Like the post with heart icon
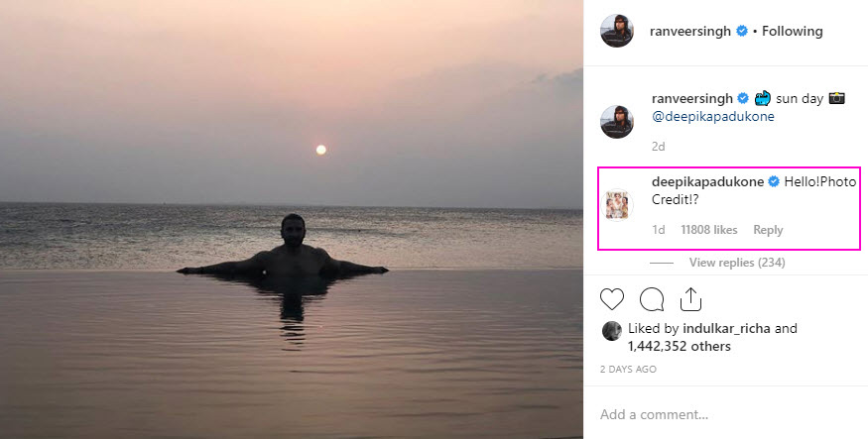The image size is (868, 439). coord(612,299)
